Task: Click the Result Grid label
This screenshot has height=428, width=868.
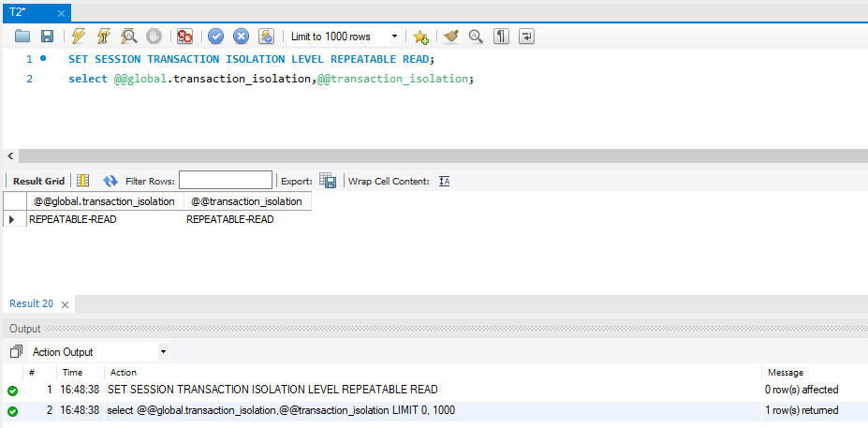Action: tap(38, 181)
